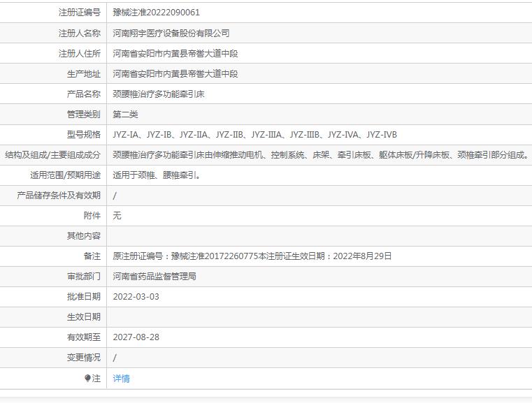Select expiry date 2027-08-28
Image resolution: width=532 pixels, height=403 pixels.
pyautogui.click(x=136, y=337)
